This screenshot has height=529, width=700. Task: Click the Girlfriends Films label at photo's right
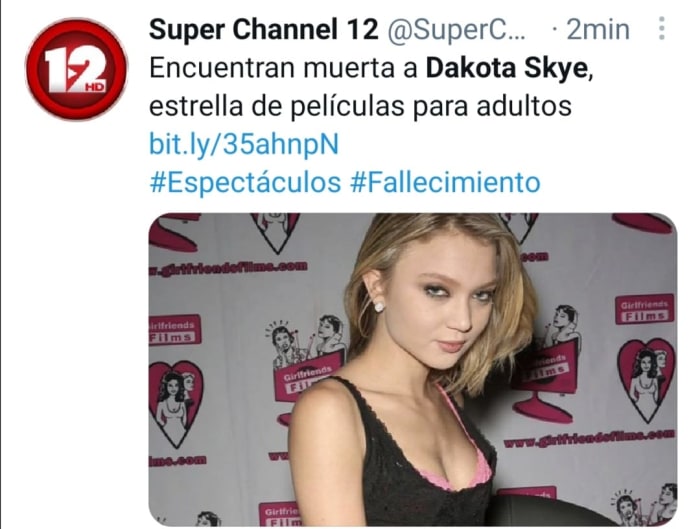pyautogui.click(x=645, y=309)
